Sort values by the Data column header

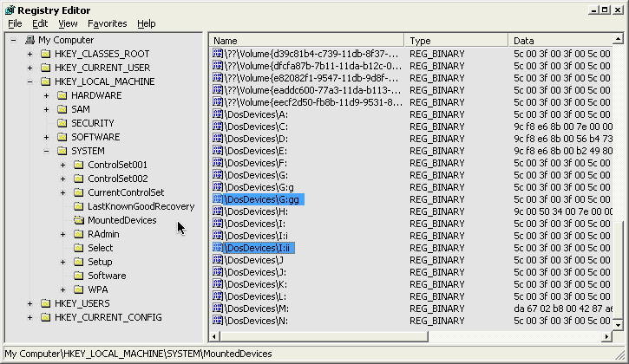coord(560,41)
